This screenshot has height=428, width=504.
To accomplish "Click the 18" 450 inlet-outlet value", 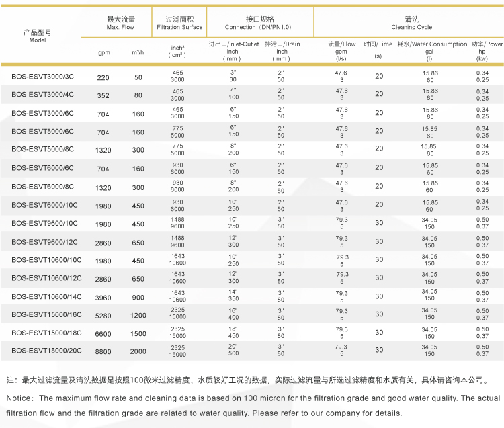I will (233, 332).
